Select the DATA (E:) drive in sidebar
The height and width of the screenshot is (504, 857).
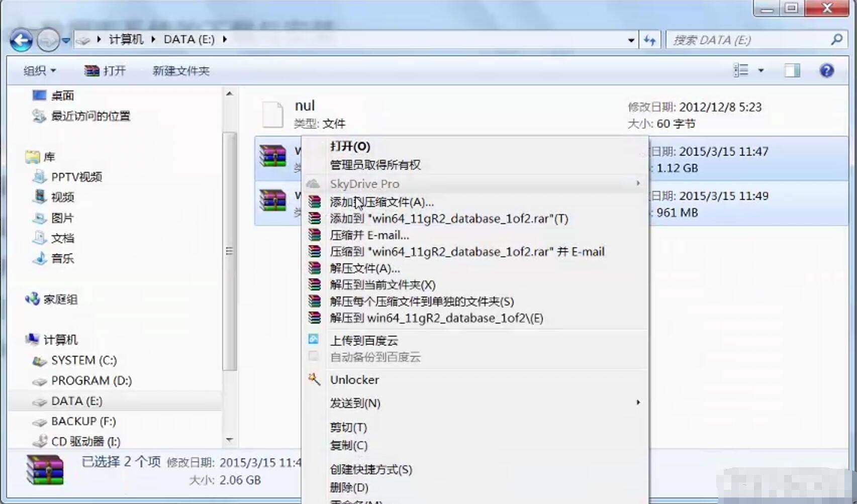[x=76, y=400]
